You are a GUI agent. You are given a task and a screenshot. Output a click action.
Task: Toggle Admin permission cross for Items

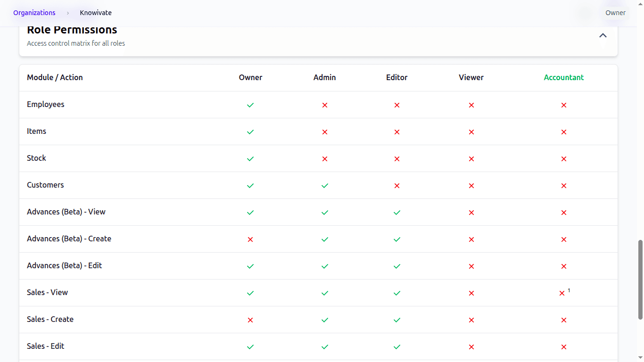325,132
